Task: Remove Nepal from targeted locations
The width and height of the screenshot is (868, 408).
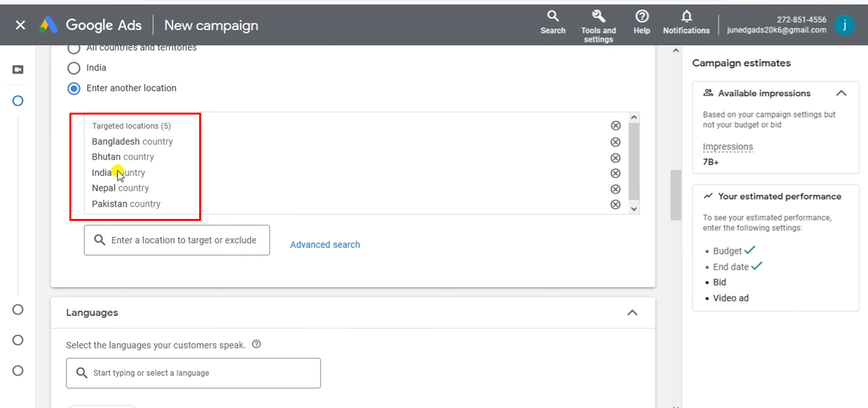Action: [615, 189]
